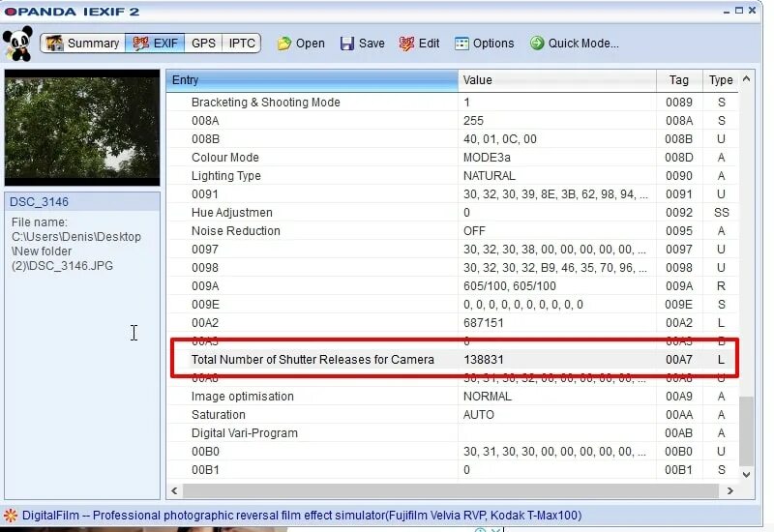Click the OFF value for Noise Reduction
This screenshot has width=774, height=532.
[474, 231]
